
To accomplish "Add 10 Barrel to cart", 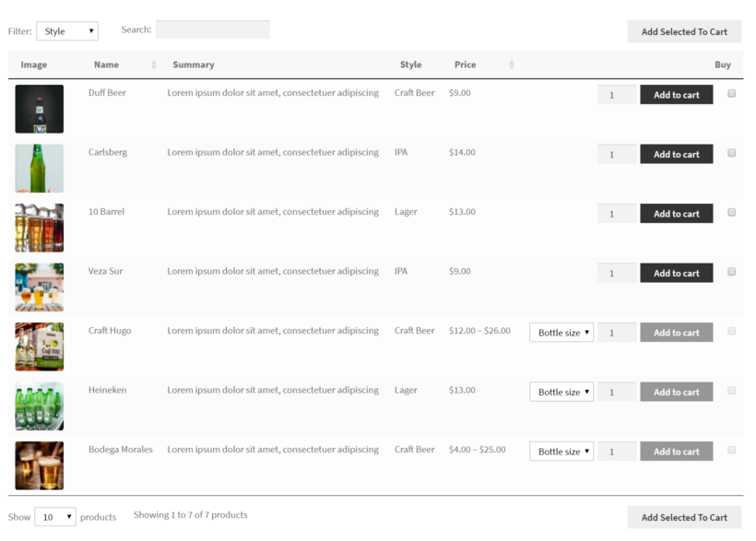I will 676,214.
